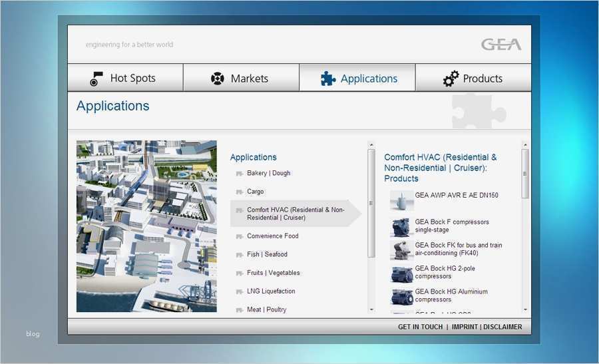This screenshot has width=599, height=364.
Task: Click the applications list scrollbar up arrow
Action: point(371,145)
